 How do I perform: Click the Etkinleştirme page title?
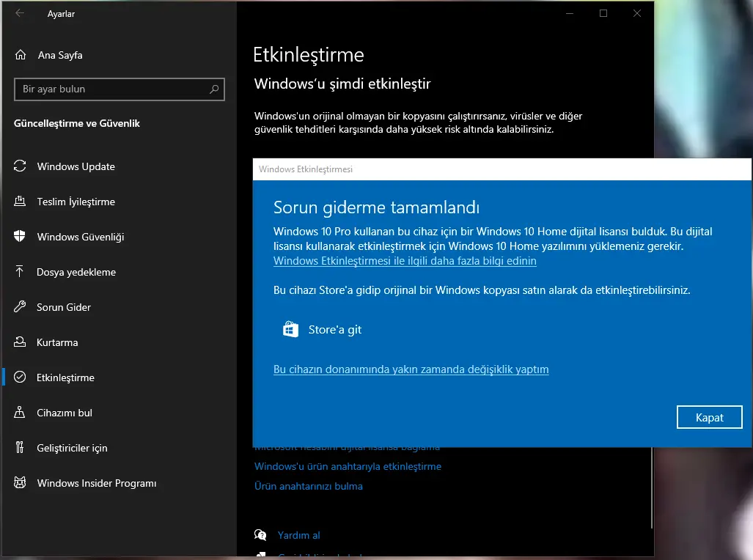(308, 55)
